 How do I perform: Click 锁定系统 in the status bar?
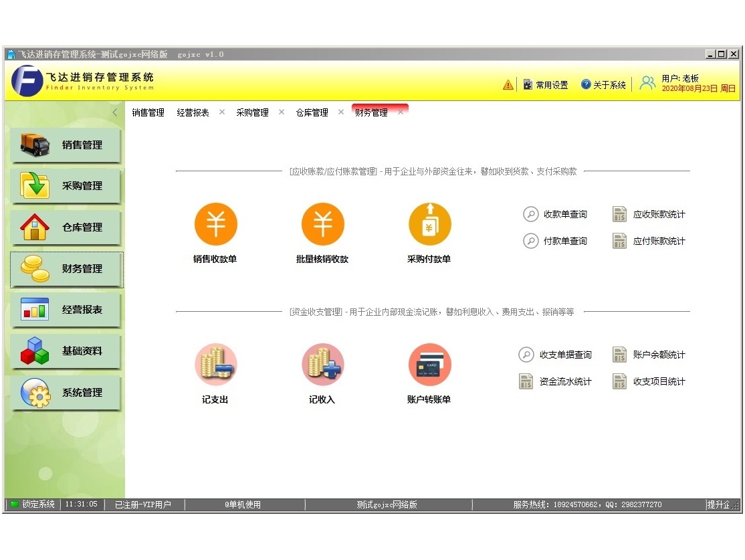(x=33, y=504)
